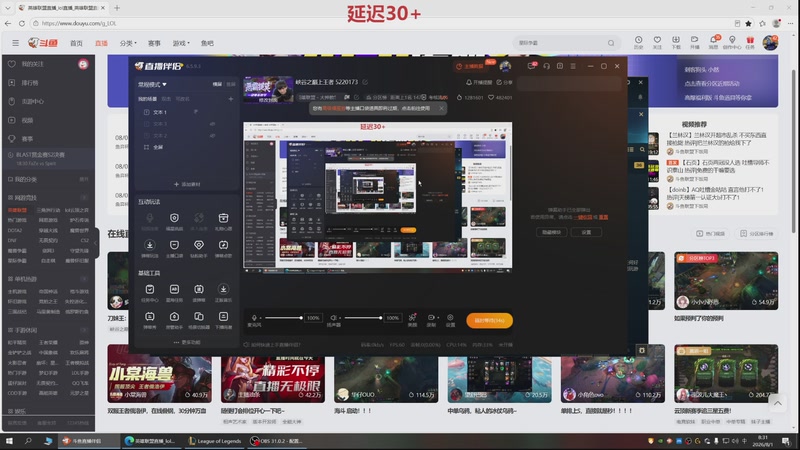
Task: Adjust the microphone volume slider
Action: [283, 318]
